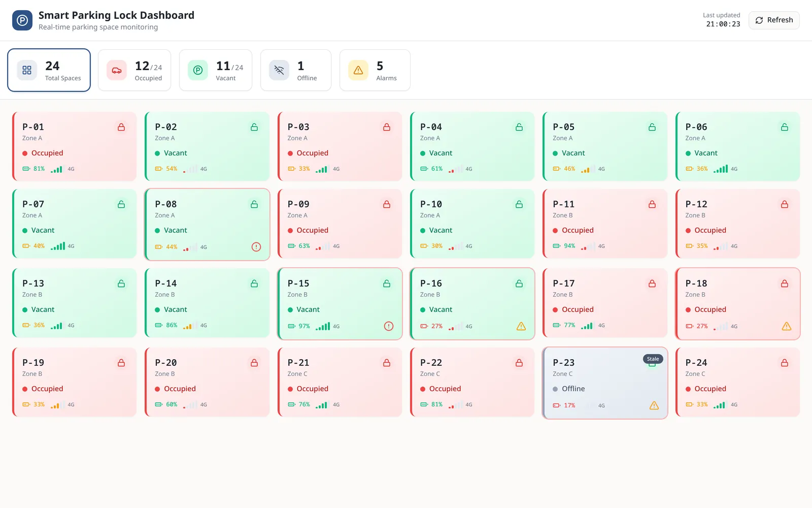Open the Offline summary card
The image size is (812, 508).
coord(296,70)
